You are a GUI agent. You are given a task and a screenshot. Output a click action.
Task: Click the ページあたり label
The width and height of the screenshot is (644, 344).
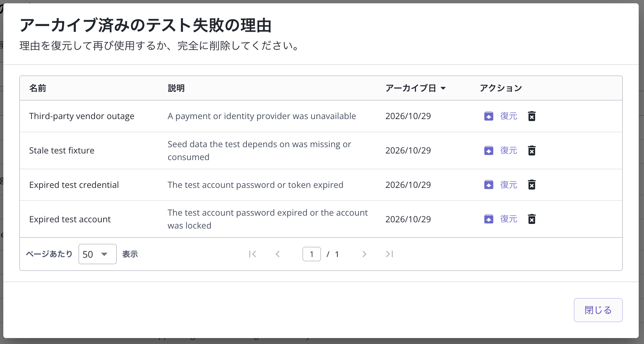pos(49,254)
